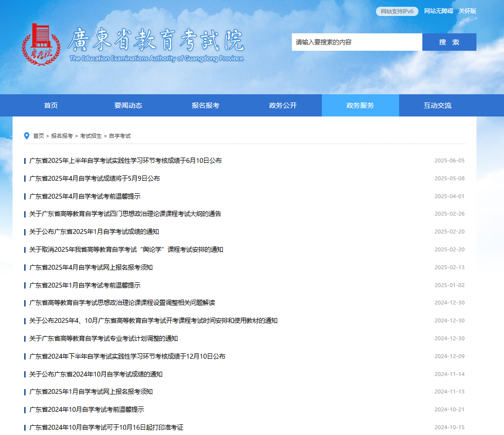Open 2024年10月 admission ticket printing notice

click(106, 427)
